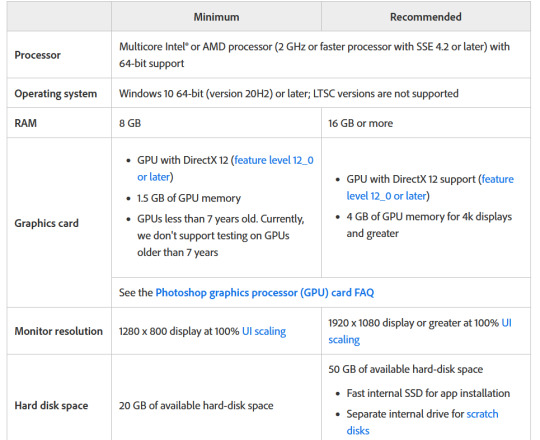This screenshot has height=440, width=540.
Task: Click the RAM row label
Action: (25, 123)
